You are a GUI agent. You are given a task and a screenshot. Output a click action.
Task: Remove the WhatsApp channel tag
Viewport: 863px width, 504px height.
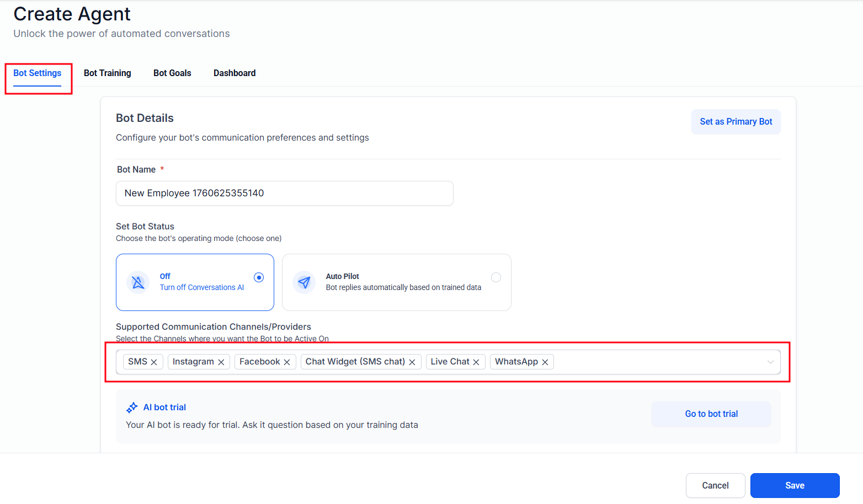545,362
